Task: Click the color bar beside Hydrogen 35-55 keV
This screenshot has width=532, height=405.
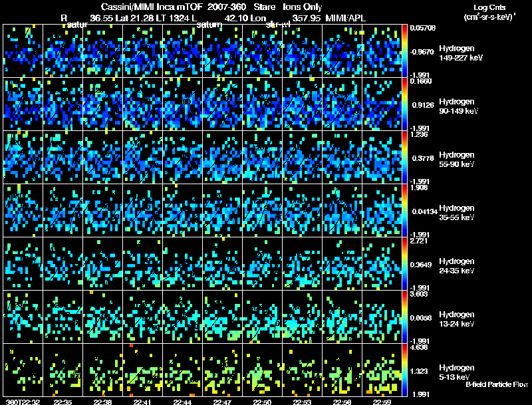Action: click(x=404, y=210)
